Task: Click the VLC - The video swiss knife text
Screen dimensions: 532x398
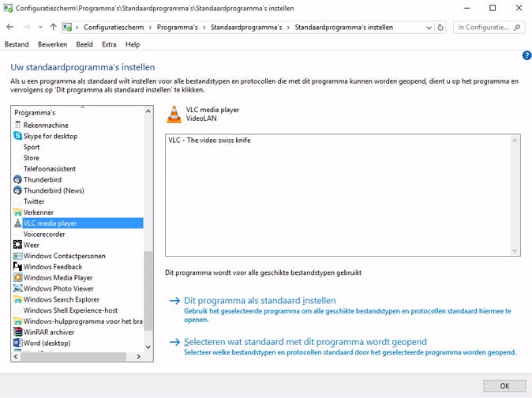Action: 209,140
